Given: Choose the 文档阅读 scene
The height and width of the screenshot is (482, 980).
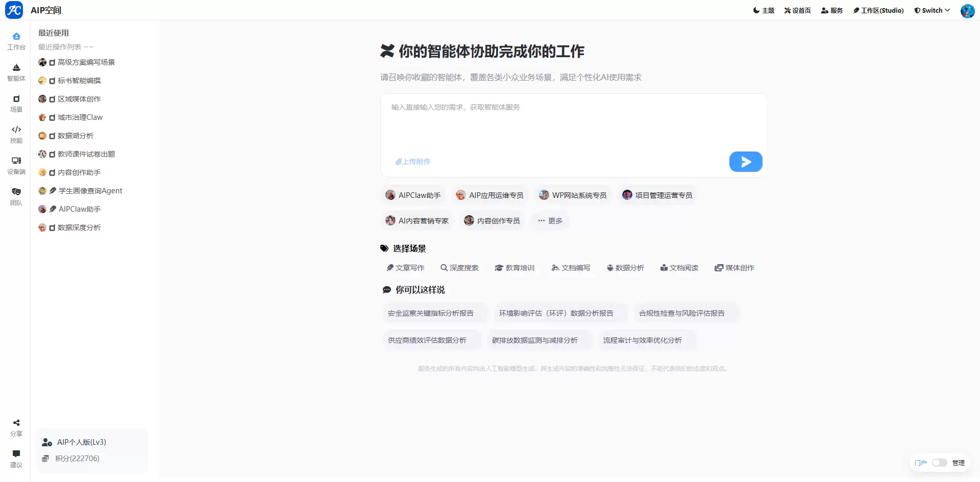Looking at the screenshot, I should pos(679,268).
